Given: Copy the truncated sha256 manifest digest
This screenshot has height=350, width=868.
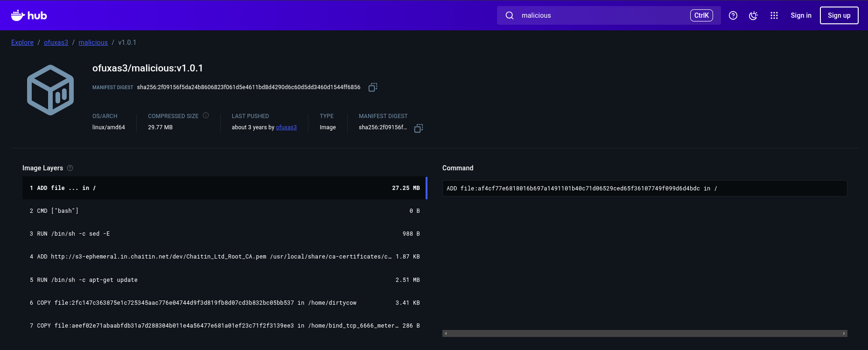Looking at the screenshot, I should pos(419,128).
